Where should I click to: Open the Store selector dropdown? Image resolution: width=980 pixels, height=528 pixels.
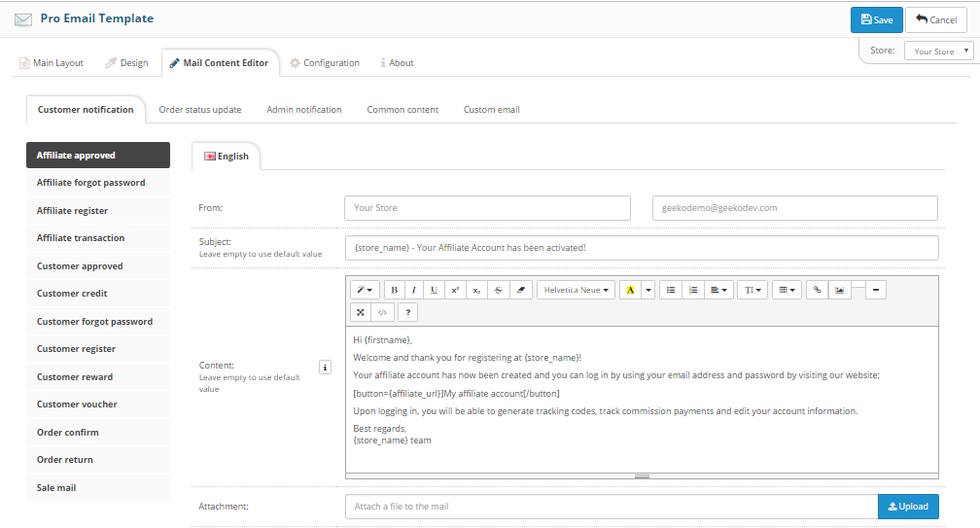pos(938,52)
